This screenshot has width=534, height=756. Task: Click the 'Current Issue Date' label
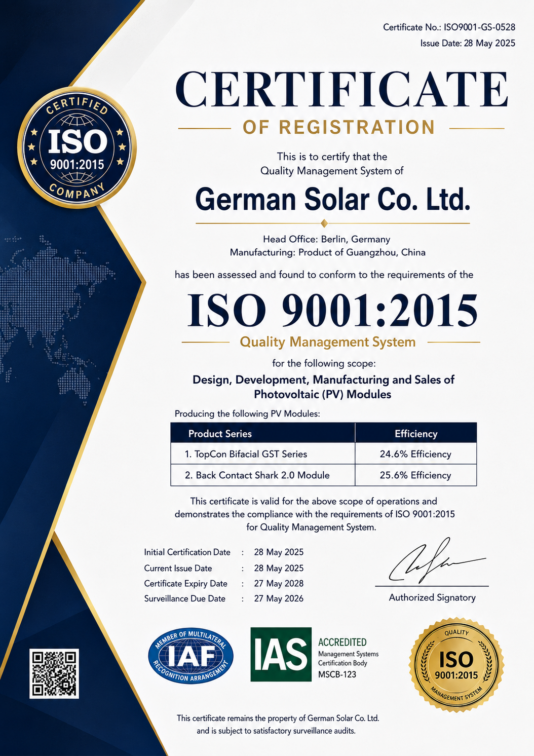point(178,569)
